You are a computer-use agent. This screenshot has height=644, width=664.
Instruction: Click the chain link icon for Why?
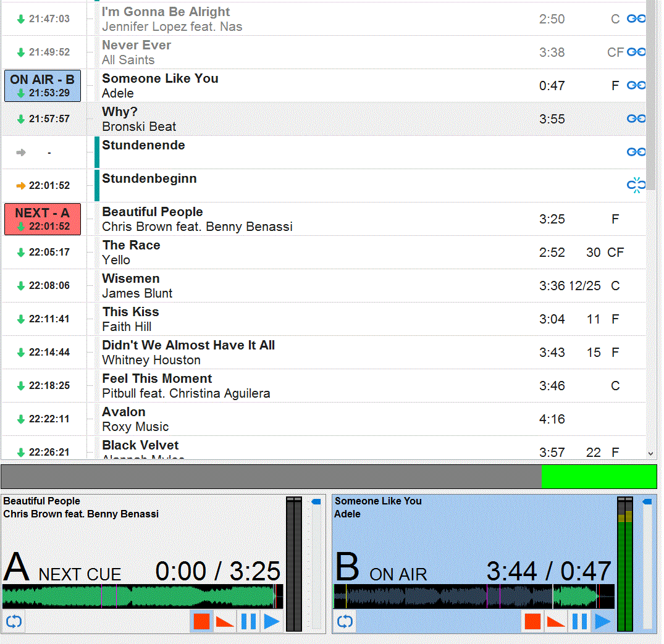[x=636, y=119]
